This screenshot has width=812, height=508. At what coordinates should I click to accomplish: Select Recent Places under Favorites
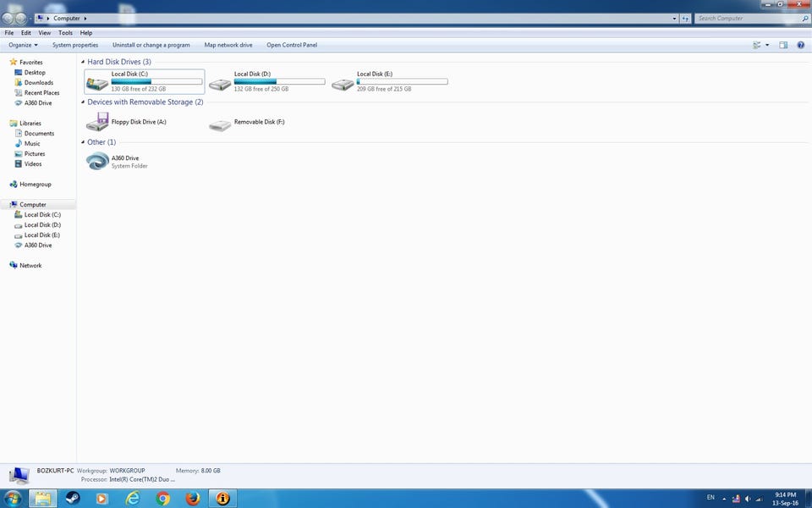(x=42, y=93)
